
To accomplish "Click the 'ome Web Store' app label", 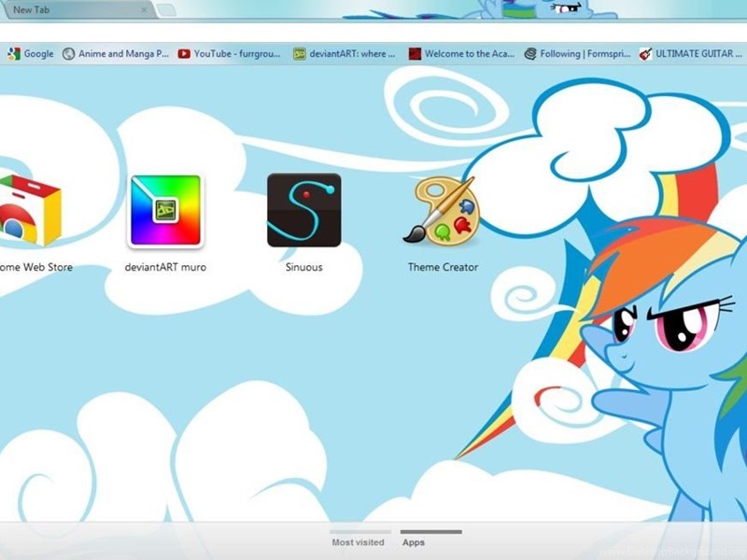I will [x=36, y=267].
